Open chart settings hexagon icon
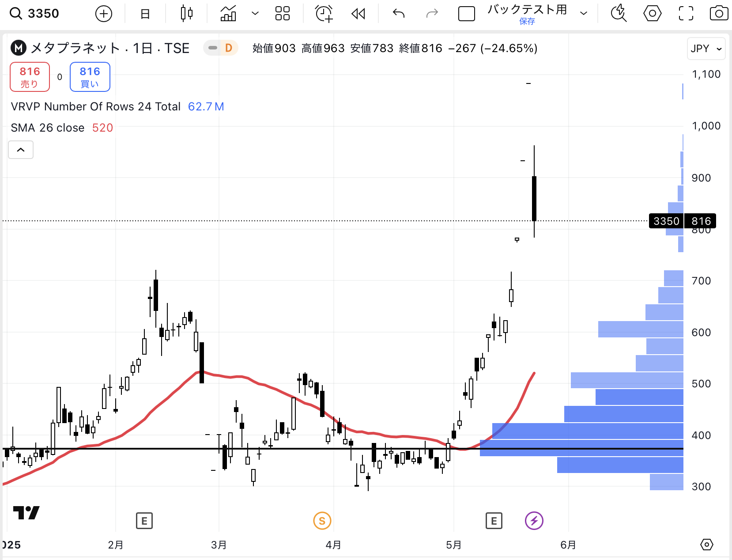 652,14
